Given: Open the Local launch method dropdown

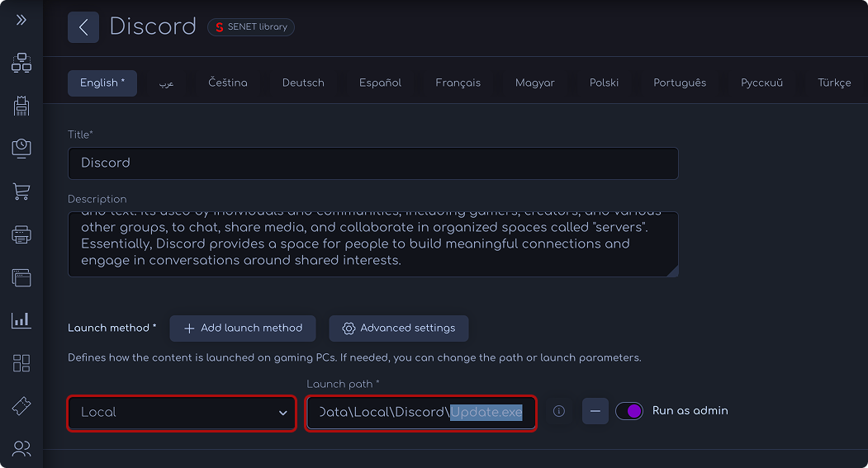Looking at the screenshot, I should [182, 412].
